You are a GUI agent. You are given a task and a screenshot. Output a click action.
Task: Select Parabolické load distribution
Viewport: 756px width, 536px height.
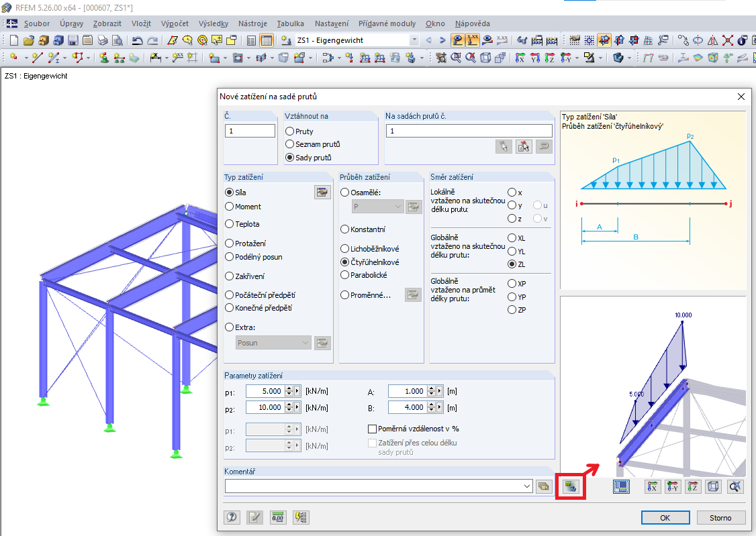(344, 275)
